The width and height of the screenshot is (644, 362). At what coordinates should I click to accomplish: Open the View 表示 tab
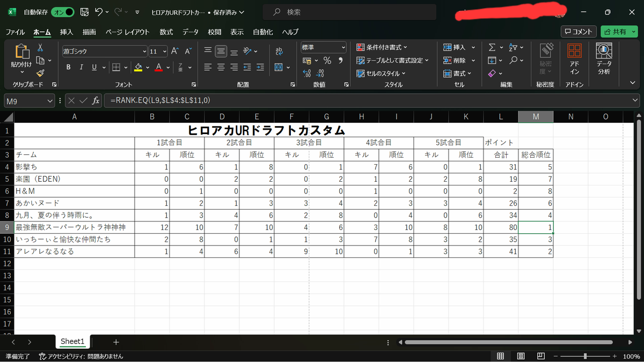(237, 32)
